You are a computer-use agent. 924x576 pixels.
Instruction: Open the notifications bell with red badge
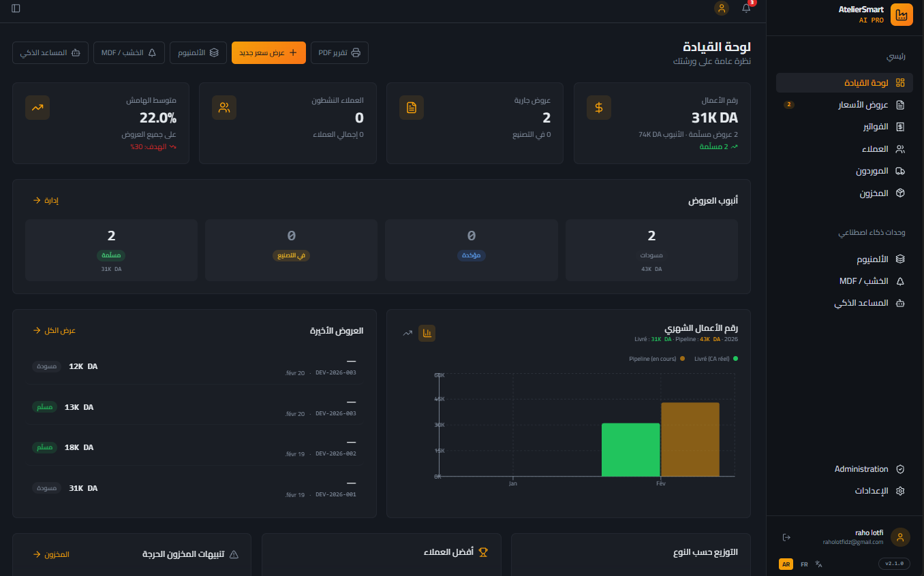pyautogui.click(x=746, y=8)
